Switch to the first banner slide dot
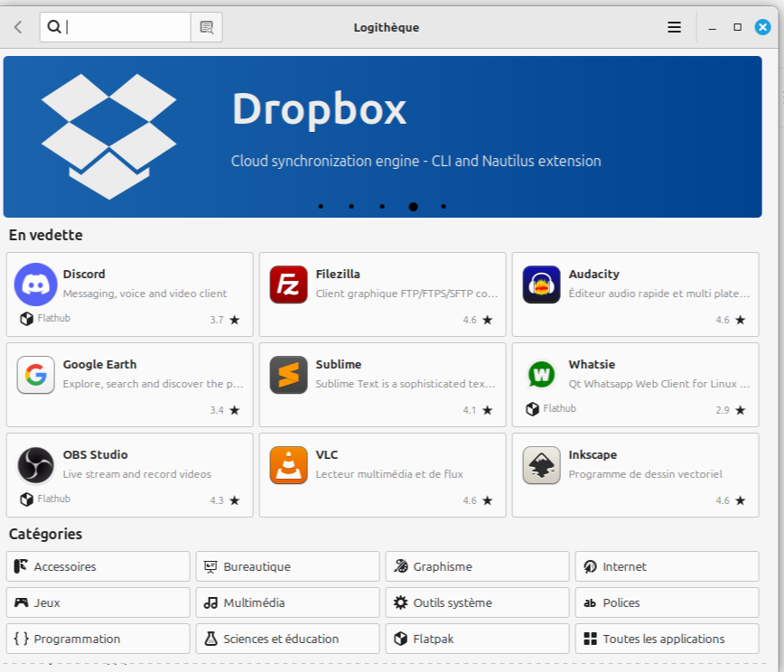The height and width of the screenshot is (672, 784). click(321, 207)
